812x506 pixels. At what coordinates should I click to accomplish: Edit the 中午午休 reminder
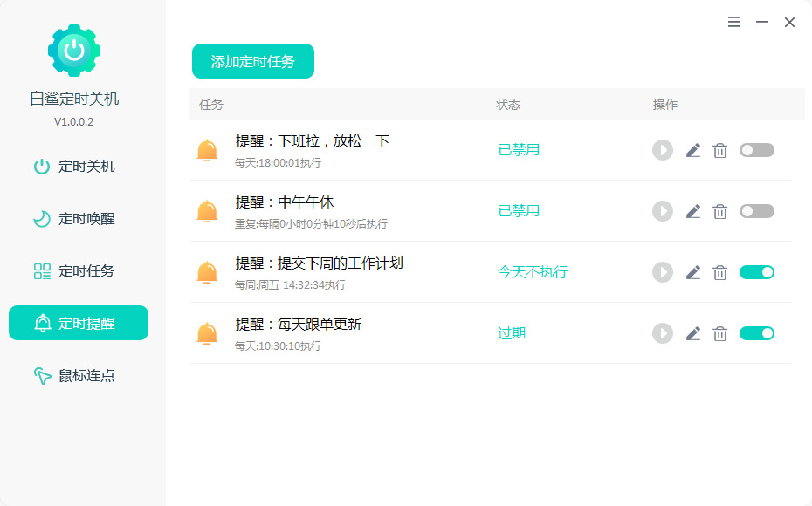(693, 211)
